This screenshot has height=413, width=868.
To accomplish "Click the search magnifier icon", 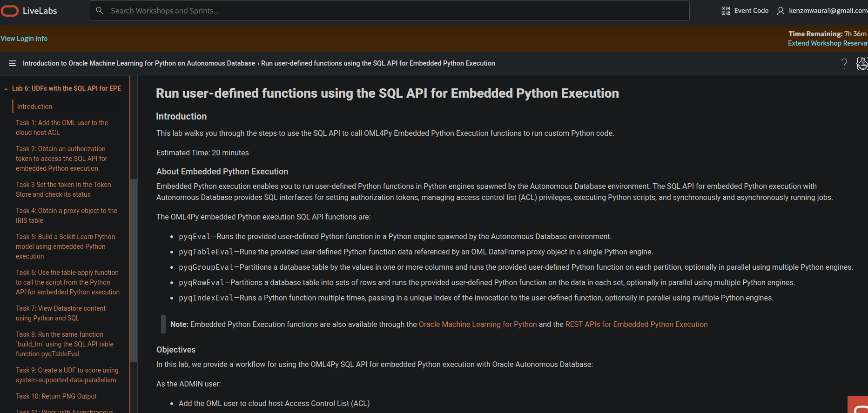I will pyautogui.click(x=99, y=10).
